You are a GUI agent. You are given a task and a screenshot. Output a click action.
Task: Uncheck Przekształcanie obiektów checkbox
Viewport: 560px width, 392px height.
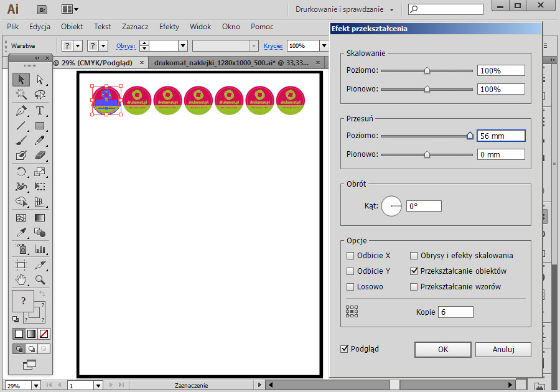coord(414,271)
